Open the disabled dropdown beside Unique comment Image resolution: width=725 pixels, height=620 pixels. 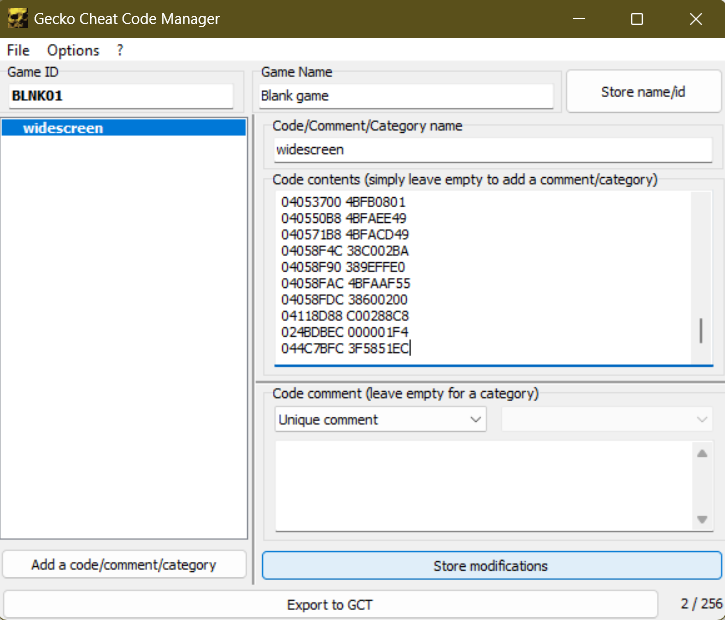[x=609, y=420]
